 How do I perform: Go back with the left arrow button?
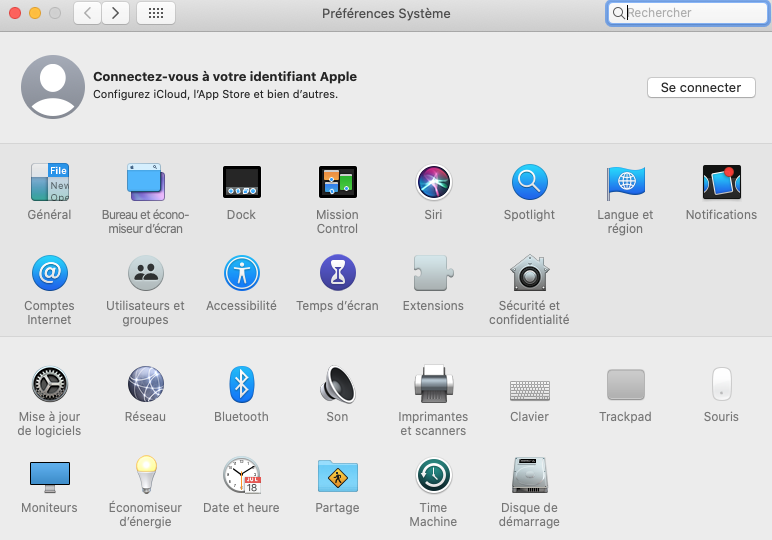[88, 13]
